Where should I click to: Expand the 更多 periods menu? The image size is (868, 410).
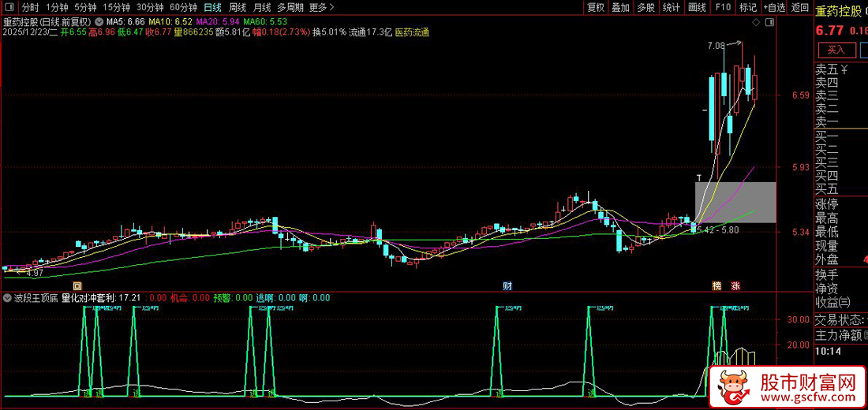(322, 7)
